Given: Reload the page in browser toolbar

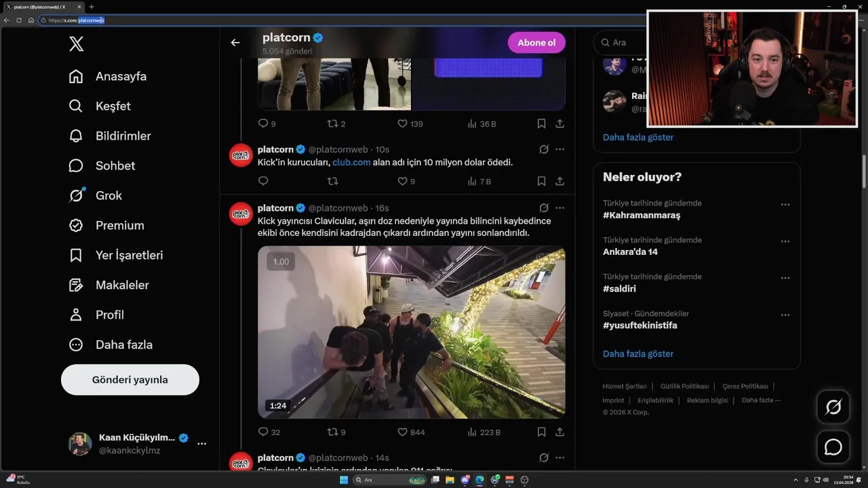Looking at the screenshot, I should (19, 20).
